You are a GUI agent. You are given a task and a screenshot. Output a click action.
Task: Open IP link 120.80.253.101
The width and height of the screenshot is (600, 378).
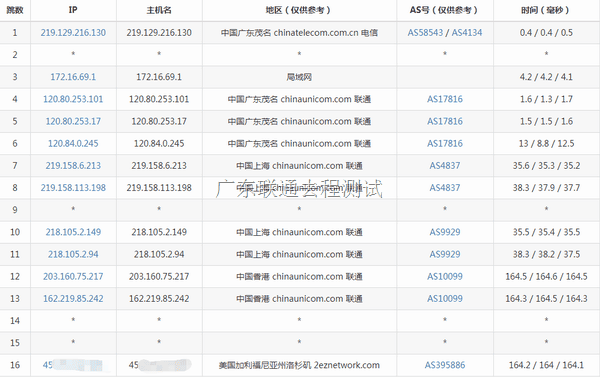tap(73, 99)
